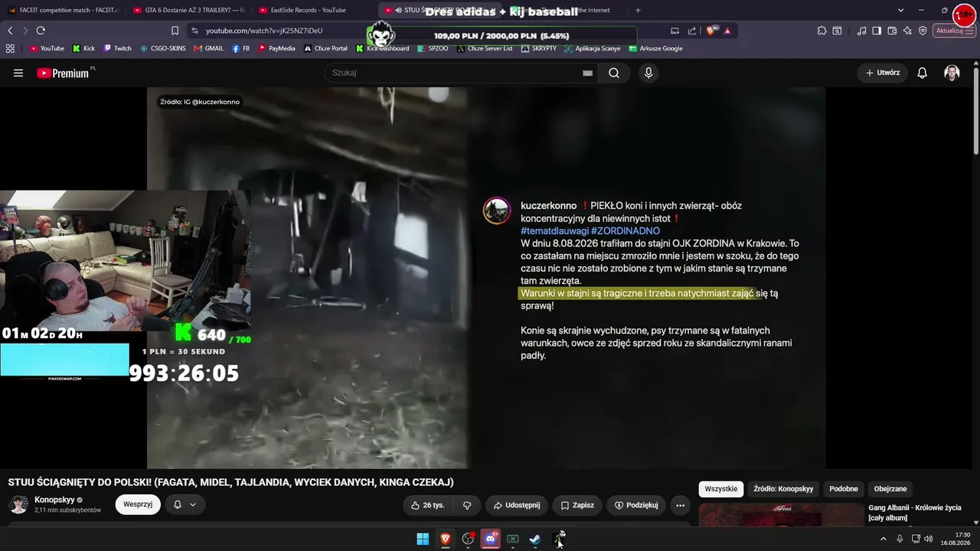Go back with the browser back arrow
The height and width of the screenshot is (551, 980).
tap(10, 31)
